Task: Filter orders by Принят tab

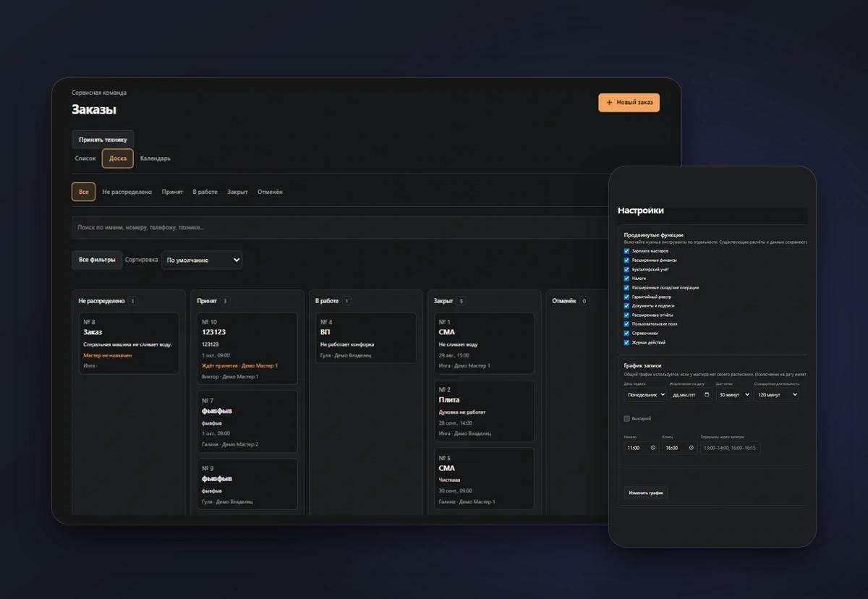Action: [x=172, y=192]
